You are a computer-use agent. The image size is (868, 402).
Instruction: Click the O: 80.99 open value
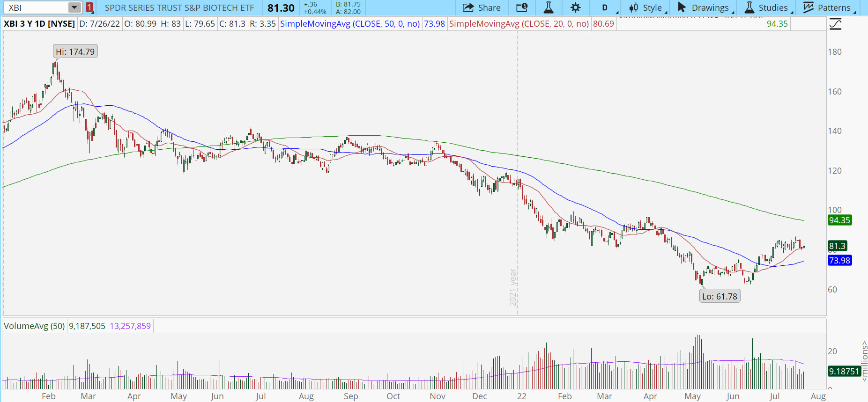[x=141, y=24]
